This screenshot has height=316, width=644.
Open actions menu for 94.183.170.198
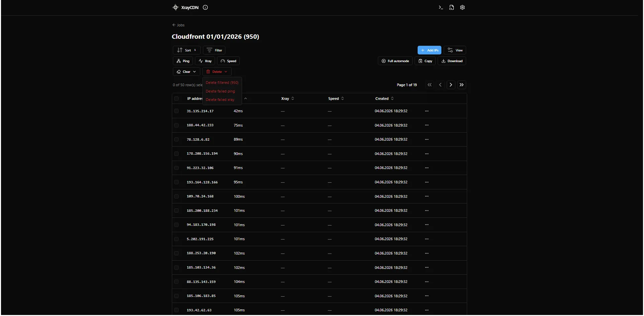[x=427, y=224]
